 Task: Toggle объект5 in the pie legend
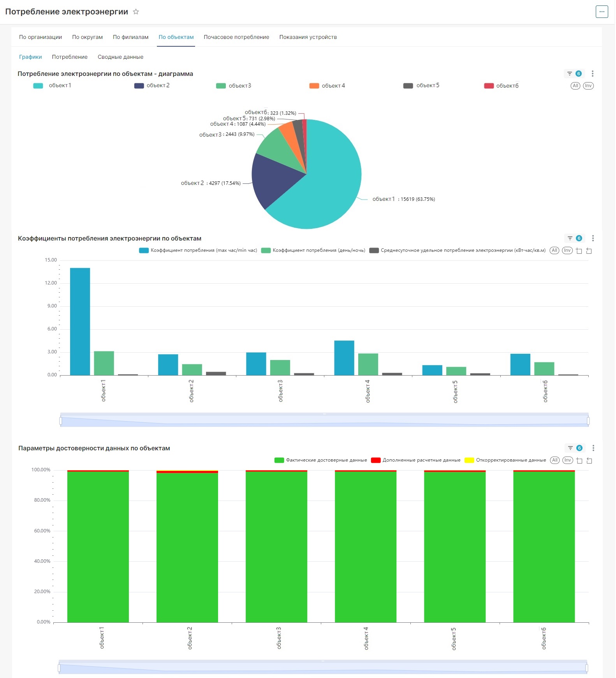pos(422,86)
